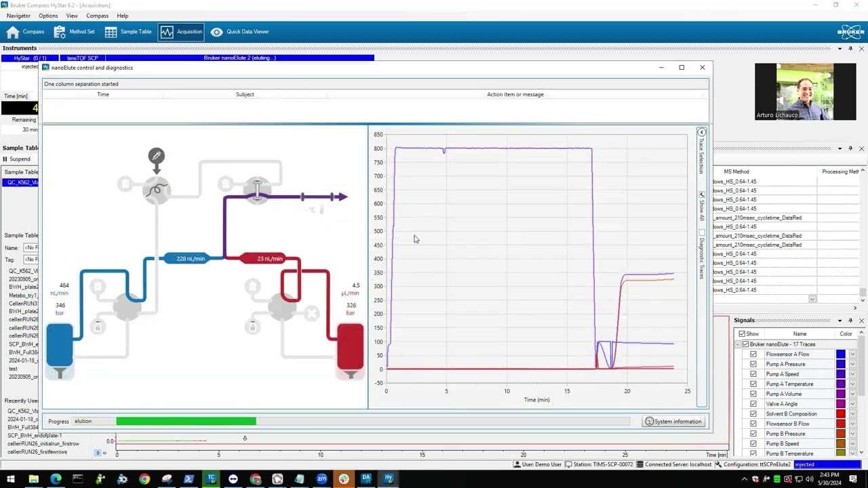Click Pump B Speed color swatch
The height and width of the screenshot is (488, 868).
pyautogui.click(x=841, y=444)
